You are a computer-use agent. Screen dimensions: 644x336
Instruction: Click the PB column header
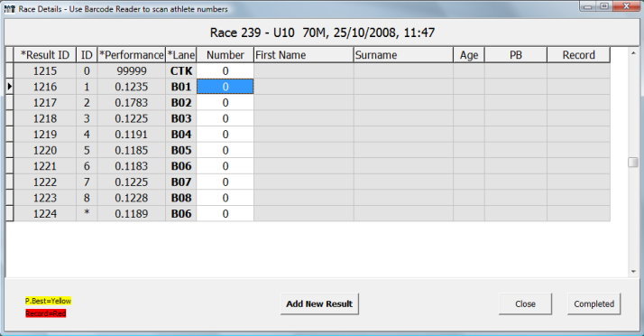(x=516, y=55)
